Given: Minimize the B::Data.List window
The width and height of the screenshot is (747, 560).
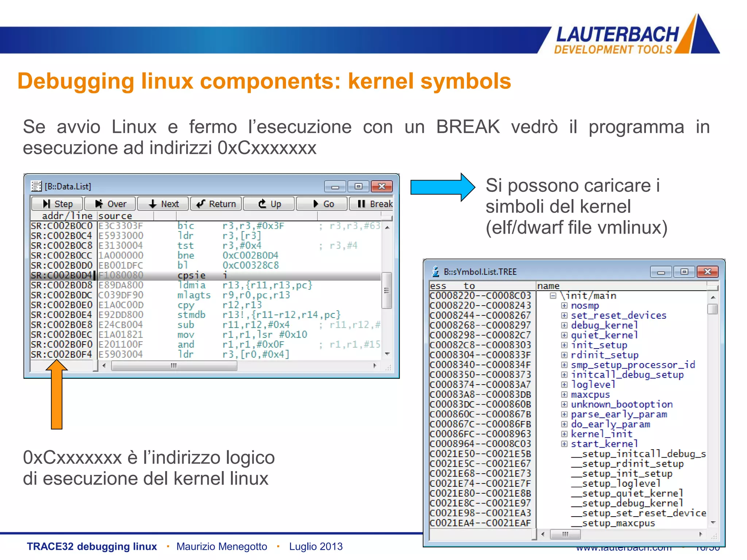Looking at the screenshot, I should coord(335,186).
